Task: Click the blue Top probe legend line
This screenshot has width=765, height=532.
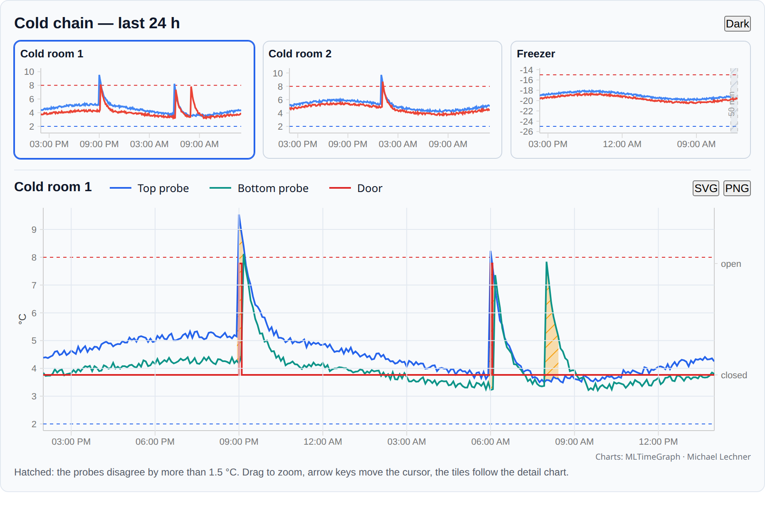Action: (121, 188)
